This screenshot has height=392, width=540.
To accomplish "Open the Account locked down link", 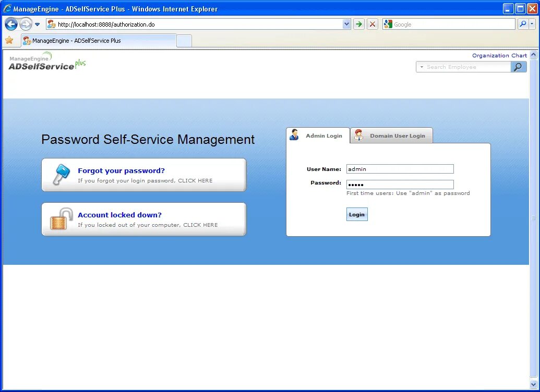I will click(119, 215).
